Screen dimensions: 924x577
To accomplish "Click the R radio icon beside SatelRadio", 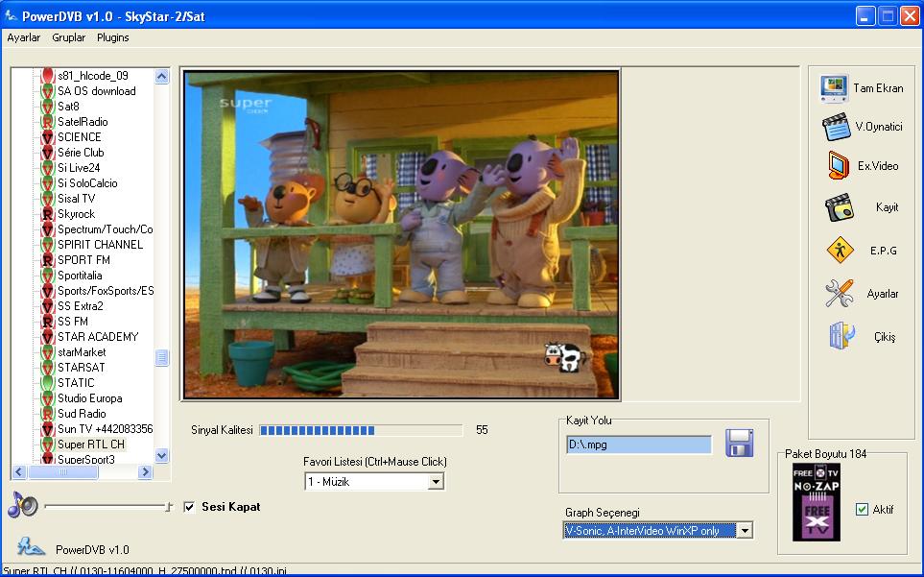I will click(47, 122).
